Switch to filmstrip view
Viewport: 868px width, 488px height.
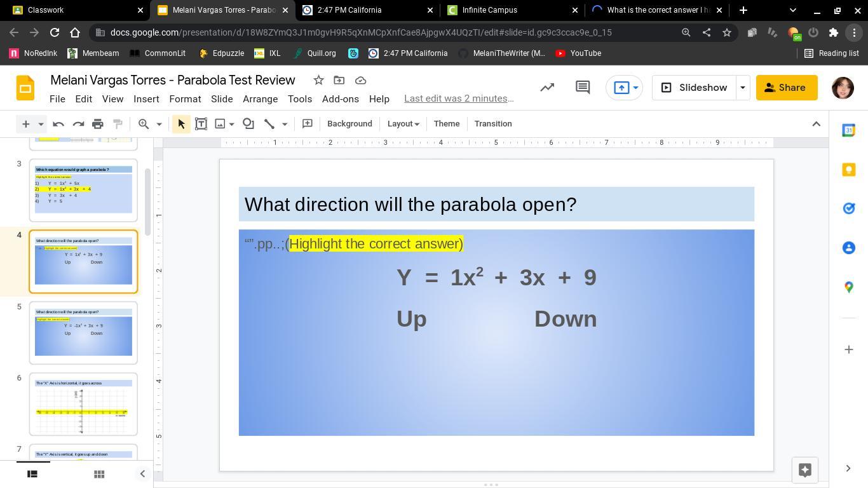click(x=32, y=474)
